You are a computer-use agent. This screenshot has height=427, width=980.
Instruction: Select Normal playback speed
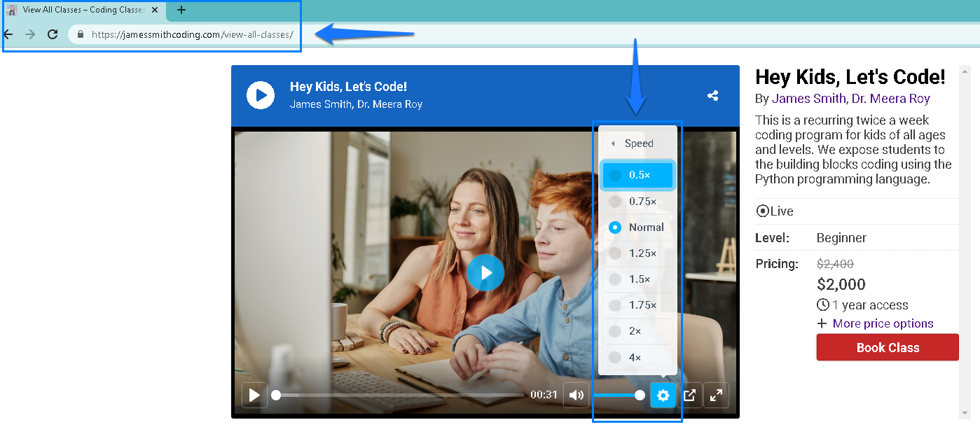637,227
